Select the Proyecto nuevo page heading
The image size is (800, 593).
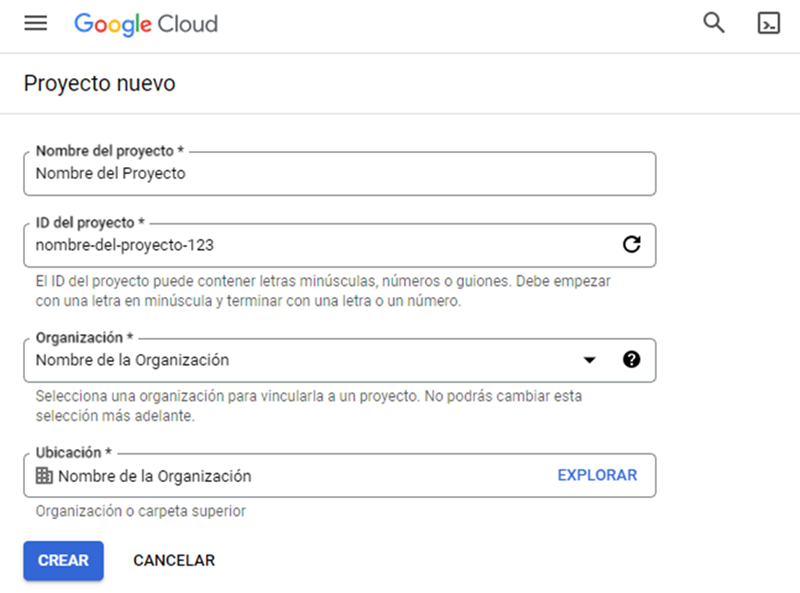point(99,83)
